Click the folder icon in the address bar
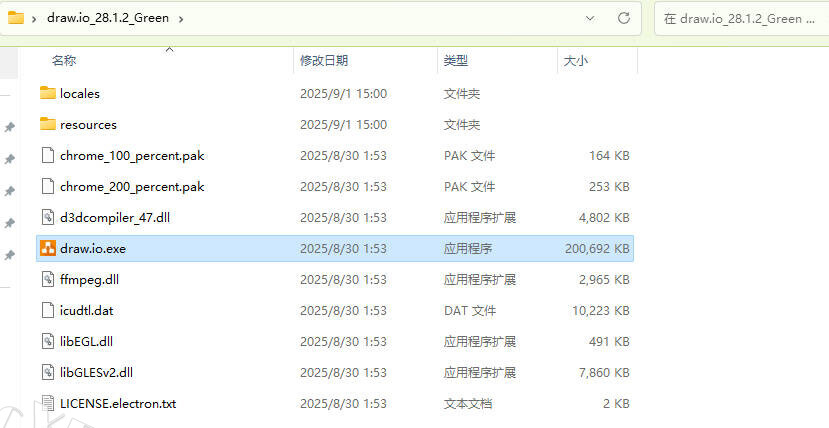This screenshot has height=428, width=829. coord(16,17)
